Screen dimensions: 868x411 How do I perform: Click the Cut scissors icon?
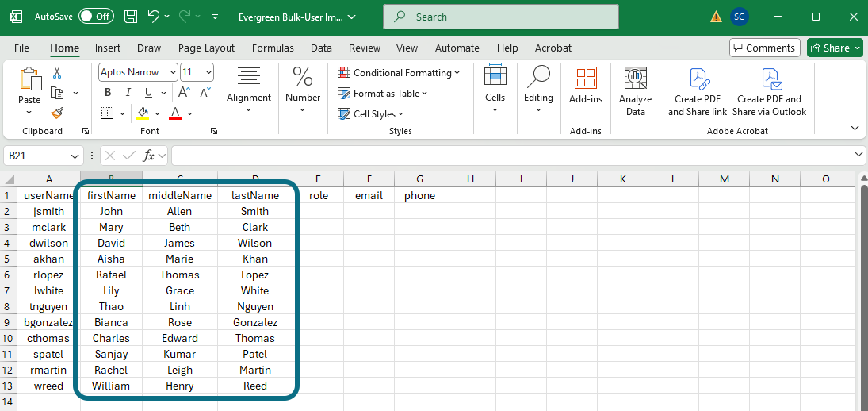pos(57,72)
